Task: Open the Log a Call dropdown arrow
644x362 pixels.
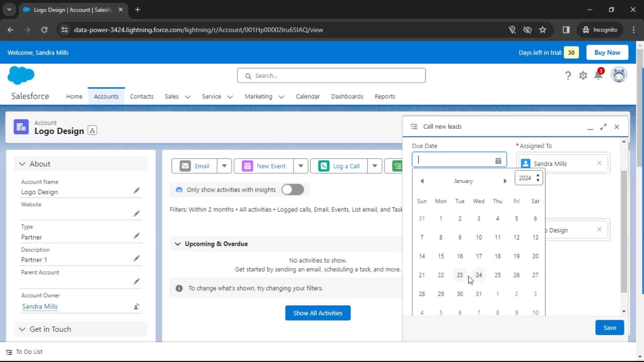Action: tap(375, 166)
